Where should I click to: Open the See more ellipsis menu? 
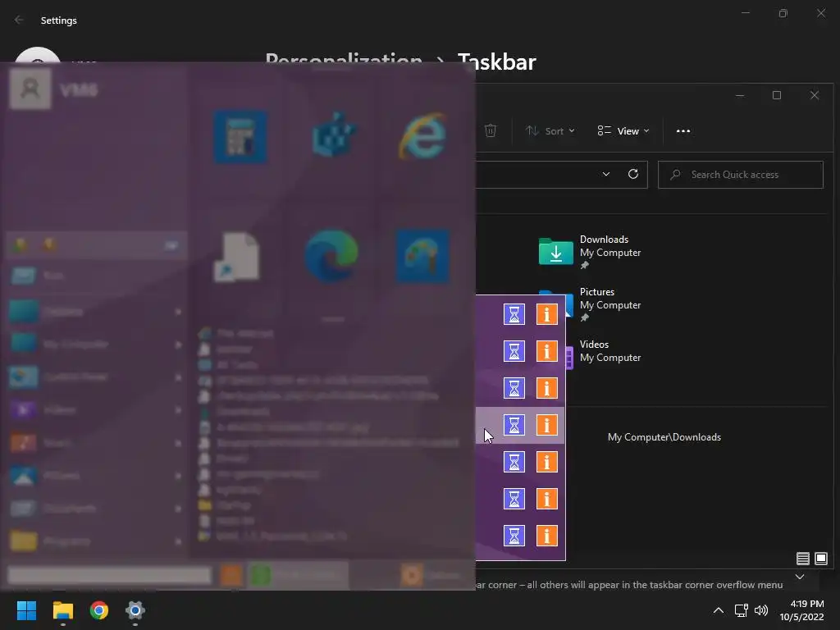(683, 130)
